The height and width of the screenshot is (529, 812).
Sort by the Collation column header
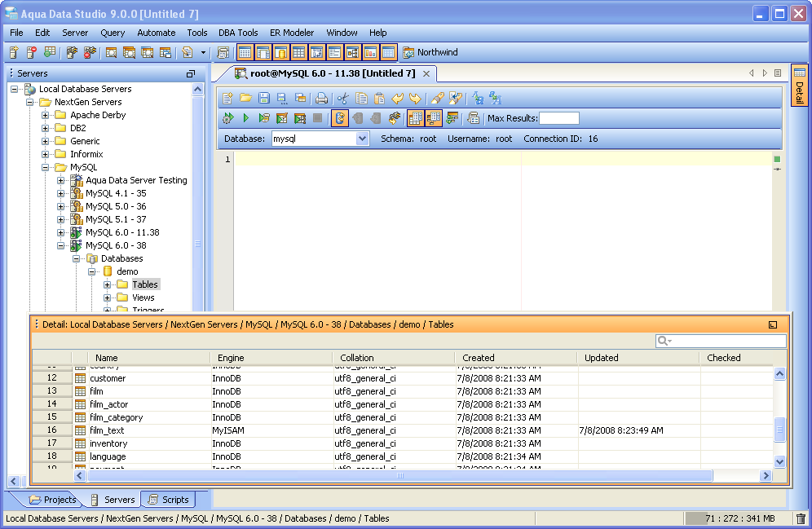(394, 358)
